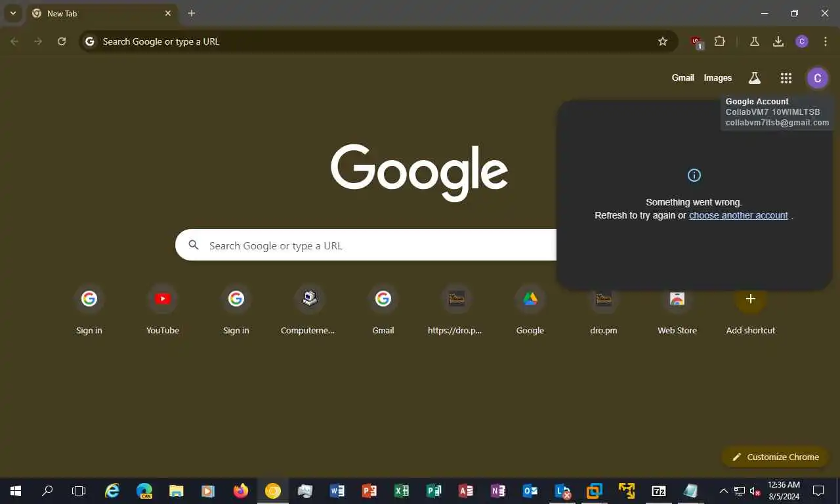The image size is (840, 504).
Task: Launch Access from the taskbar
Action: (x=465, y=490)
